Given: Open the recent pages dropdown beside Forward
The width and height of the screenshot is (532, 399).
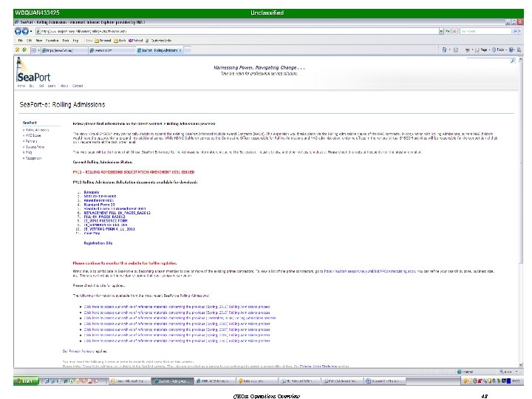Looking at the screenshot, I should pos(31,31).
